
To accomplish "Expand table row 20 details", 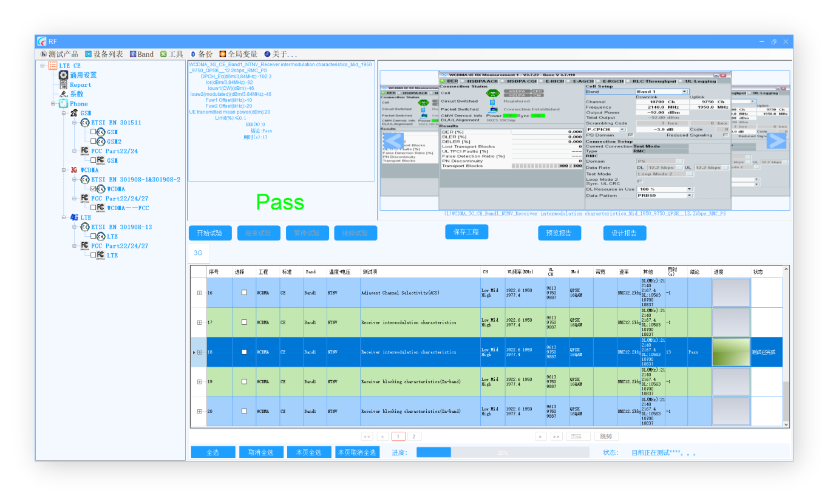I will [200, 411].
